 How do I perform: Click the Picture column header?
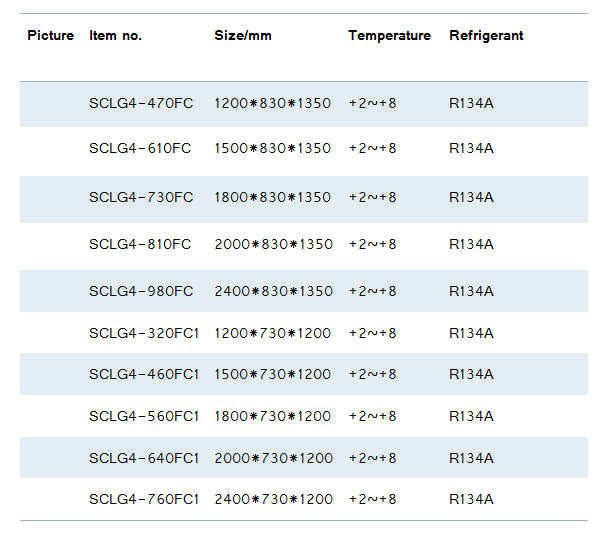click(x=51, y=35)
